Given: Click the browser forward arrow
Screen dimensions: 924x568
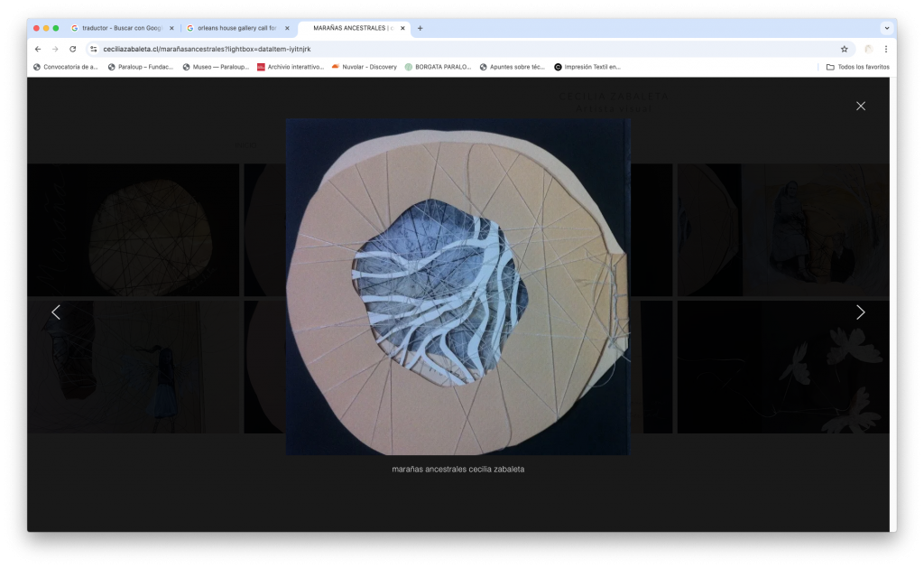Looking at the screenshot, I should coord(55,49).
